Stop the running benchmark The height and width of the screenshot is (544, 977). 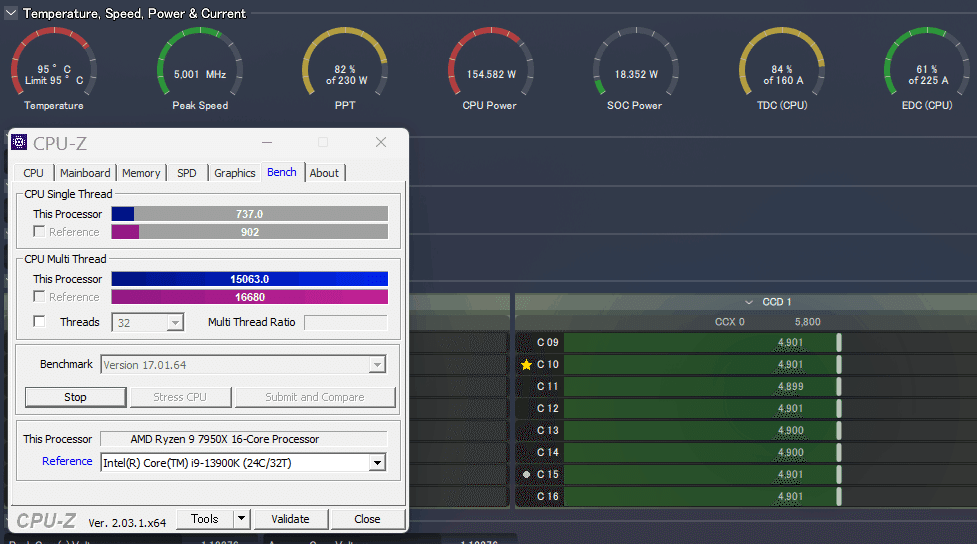tap(75, 397)
